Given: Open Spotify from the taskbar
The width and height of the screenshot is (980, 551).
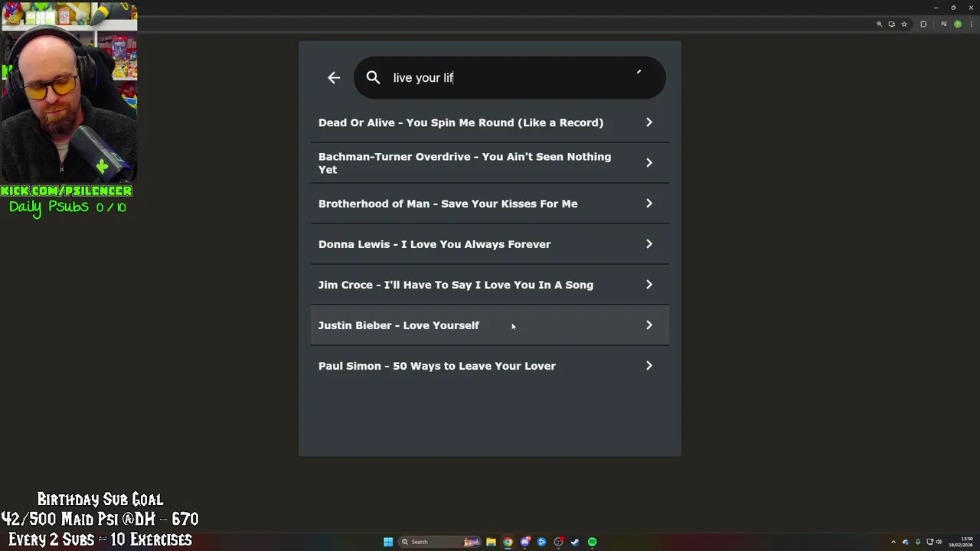Looking at the screenshot, I should pos(592,542).
